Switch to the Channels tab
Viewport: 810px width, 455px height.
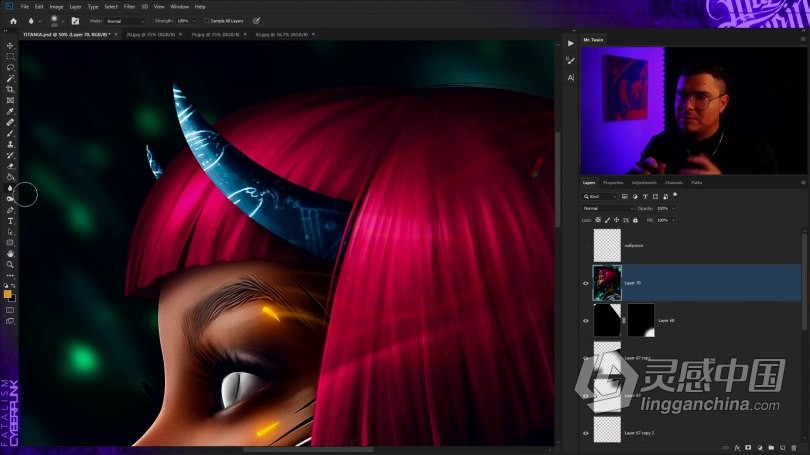click(x=674, y=183)
